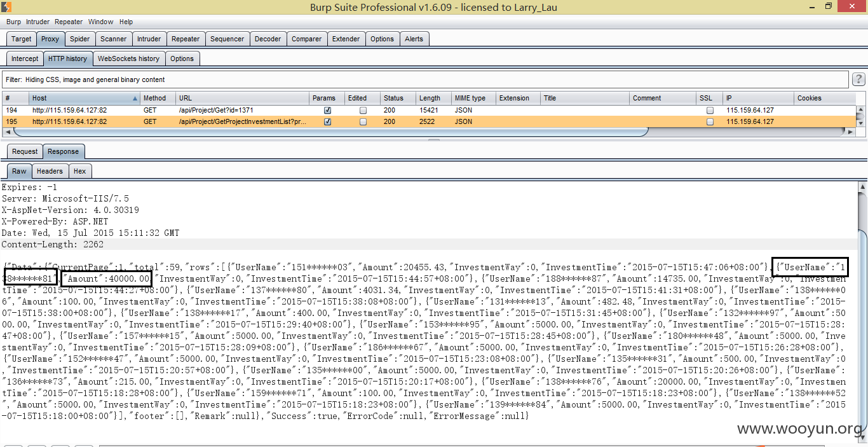Open the HTTP history sub-tab
Viewport: 868px width, 447px height.
67,58
